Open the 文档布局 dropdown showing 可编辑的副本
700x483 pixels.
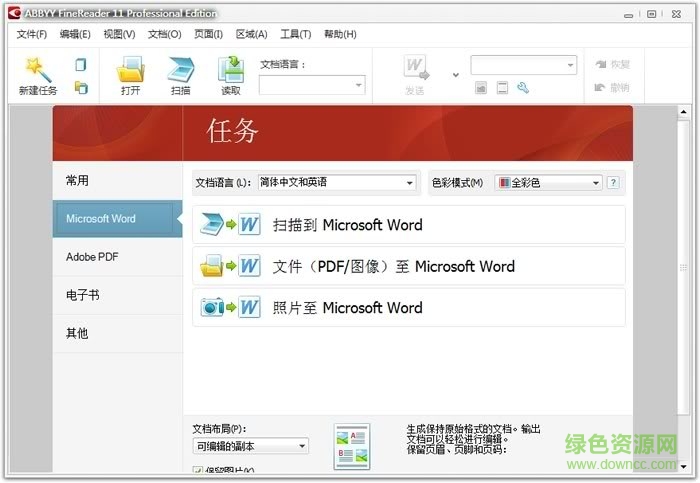[250, 446]
